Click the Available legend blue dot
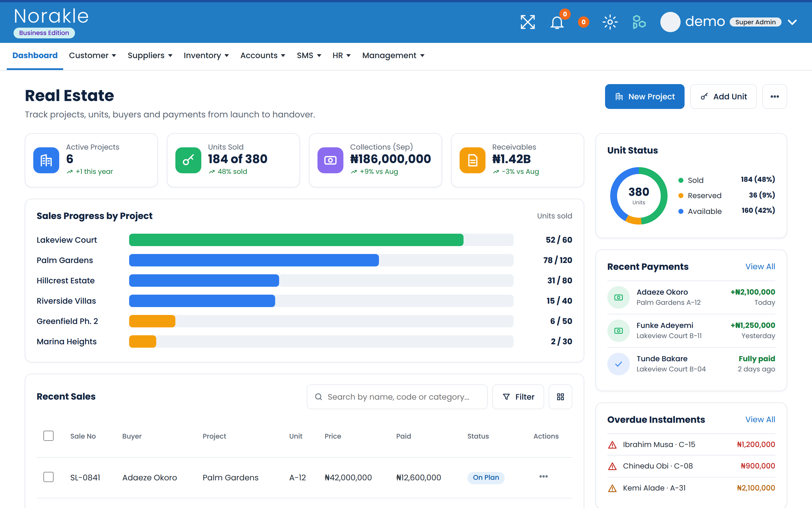The width and height of the screenshot is (812, 508). click(x=681, y=211)
